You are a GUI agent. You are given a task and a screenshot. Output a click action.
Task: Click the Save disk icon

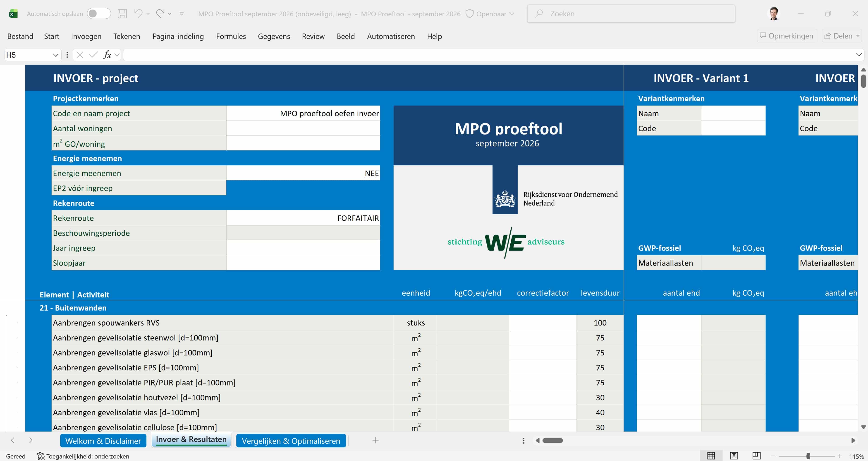tap(122, 14)
